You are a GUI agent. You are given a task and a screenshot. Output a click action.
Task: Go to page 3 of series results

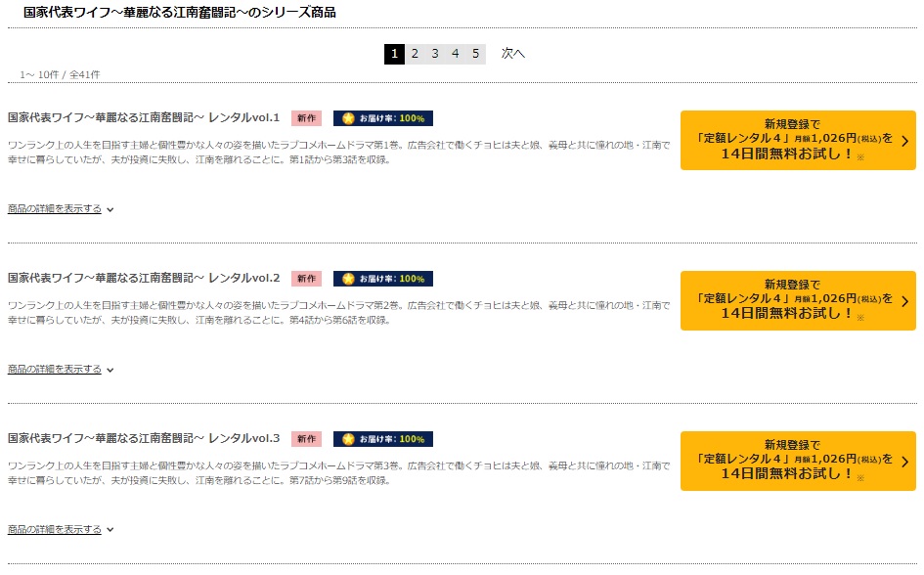pos(435,54)
